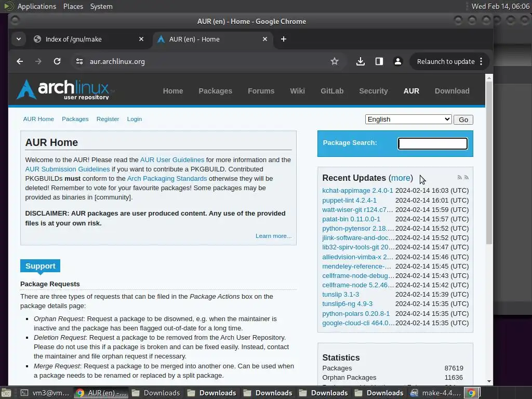The height and width of the screenshot is (399, 532).
Task: Expand the English language dropdown
Action: click(408, 119)
